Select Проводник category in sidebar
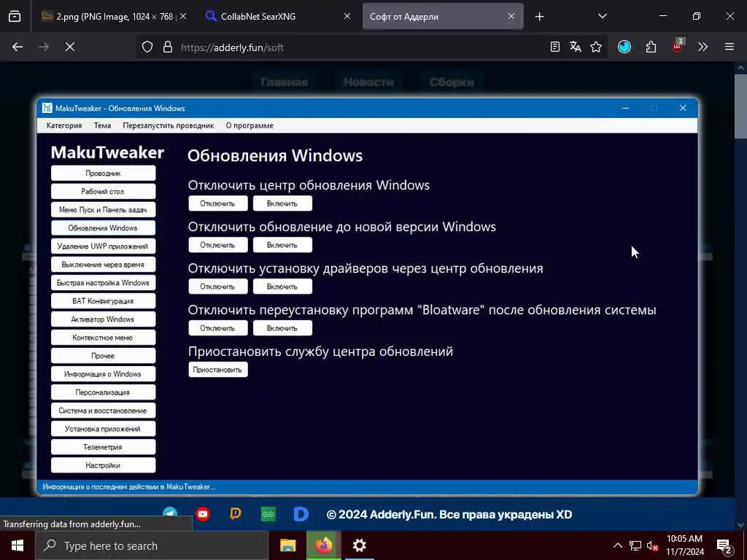The width and height of the screenshot is (747, 560). click(x=104, y=174)
